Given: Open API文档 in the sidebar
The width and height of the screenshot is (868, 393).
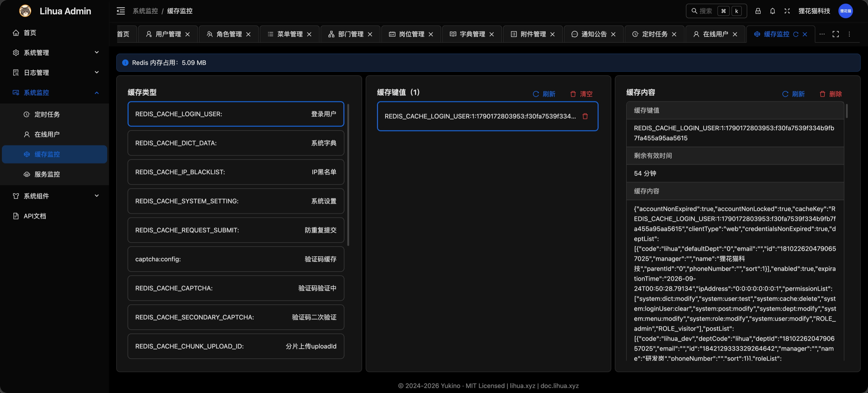Looking at the screenshot, I should (x=54, y=216).
